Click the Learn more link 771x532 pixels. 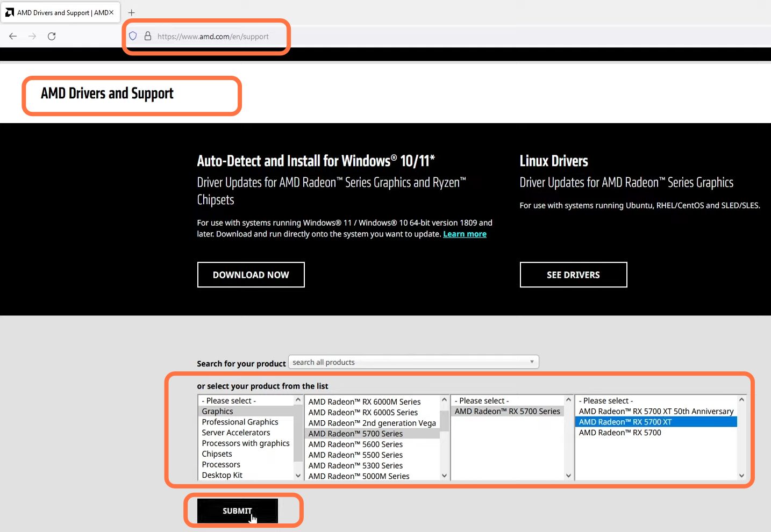click(x=465, y=234)
